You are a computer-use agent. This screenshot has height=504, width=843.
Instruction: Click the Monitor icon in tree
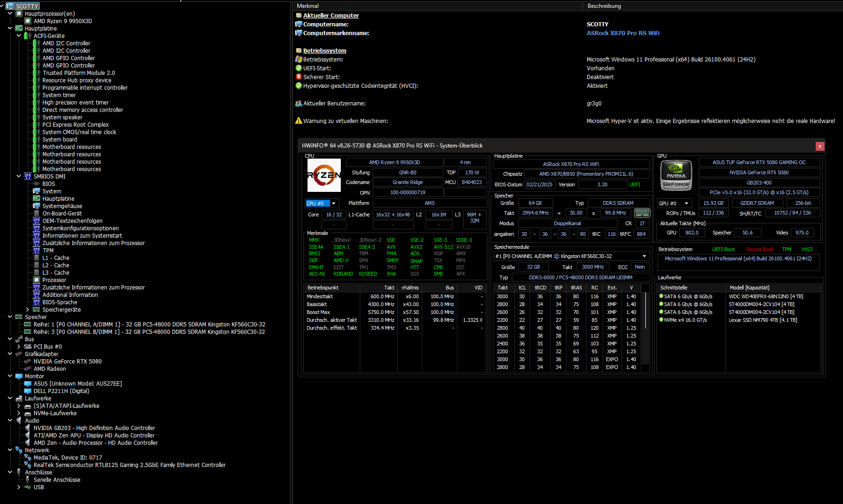pyautogui.click(x=19, y=376)
